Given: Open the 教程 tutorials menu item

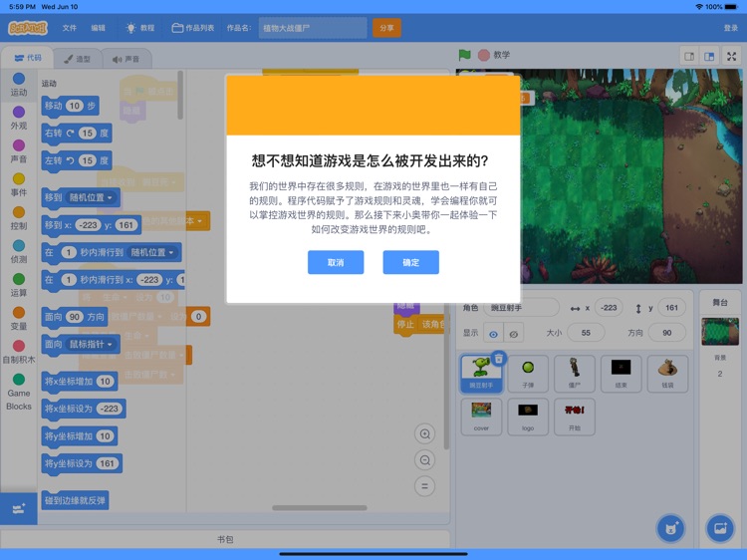Looking at the screenshot, I should pyautogui.click(x=140, y=28).
